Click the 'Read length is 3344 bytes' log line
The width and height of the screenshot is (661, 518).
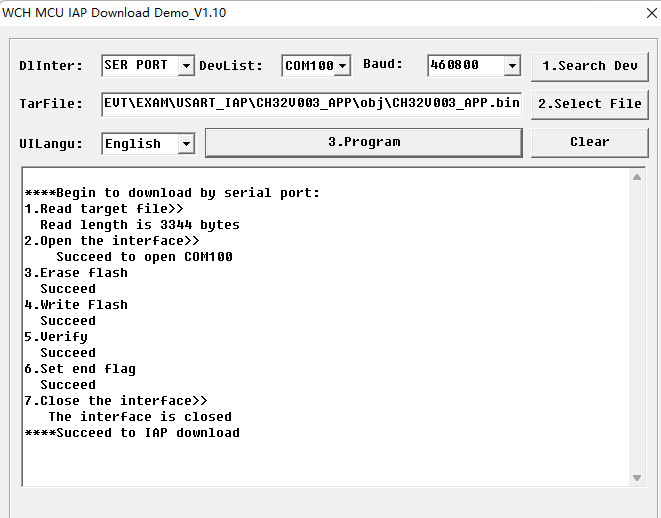[x=140, y=225]
